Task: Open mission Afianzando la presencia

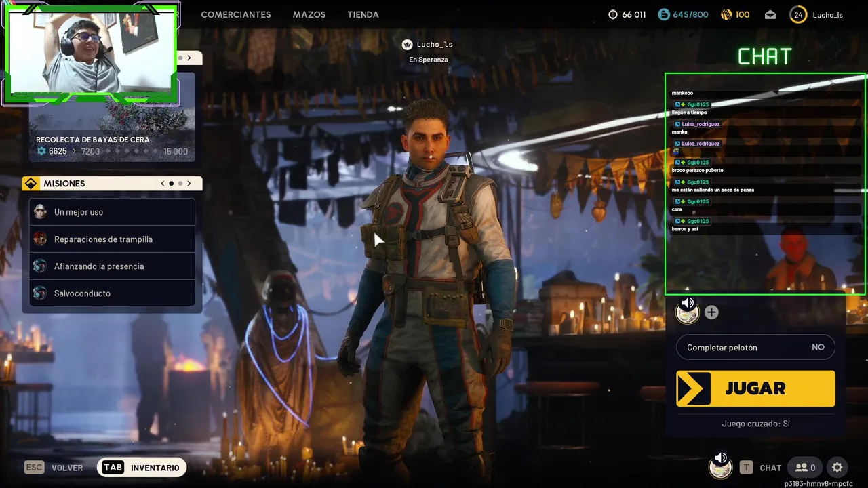Action: [112, 266]
